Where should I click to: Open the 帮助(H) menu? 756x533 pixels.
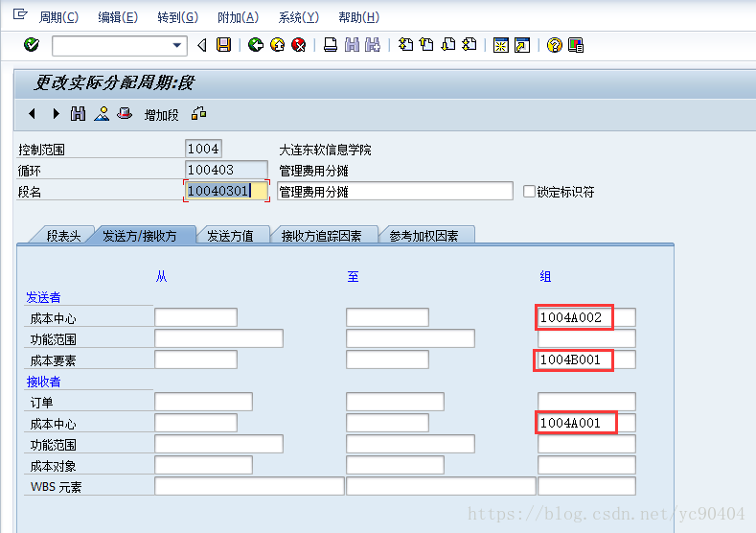click(x=359, y=17)
